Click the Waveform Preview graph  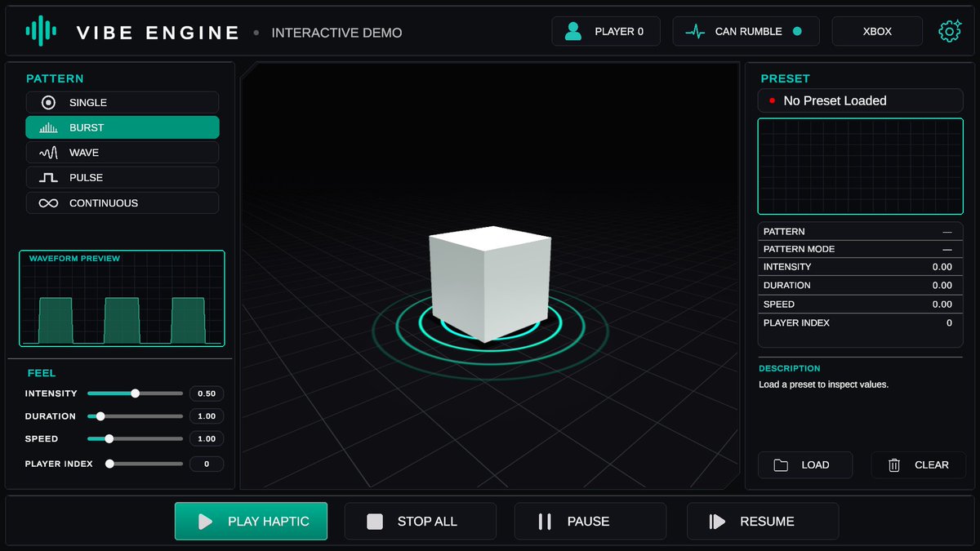122,299
